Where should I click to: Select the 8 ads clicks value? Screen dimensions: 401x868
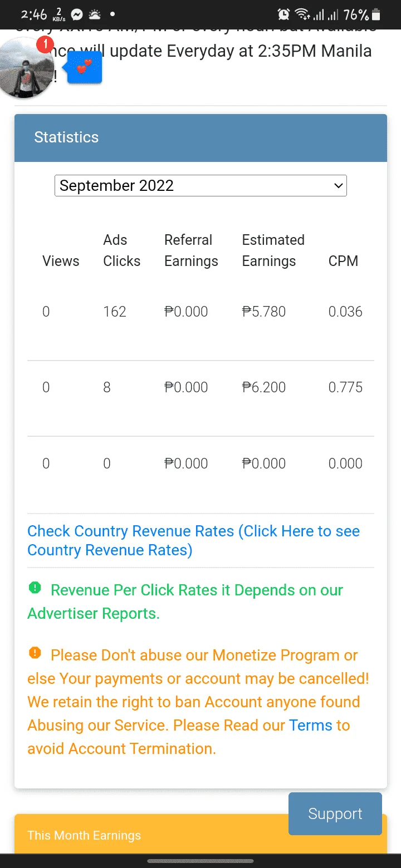(107, 387)
